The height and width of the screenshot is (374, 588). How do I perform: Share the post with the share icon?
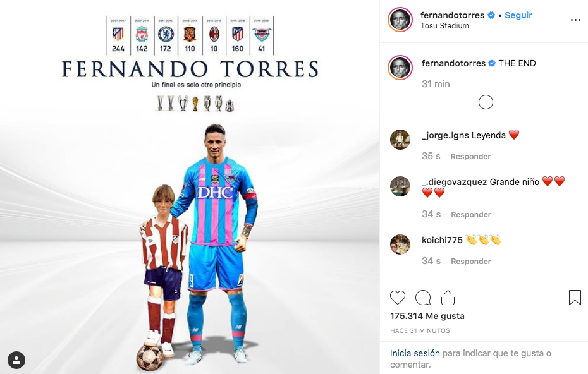[448, 298]
